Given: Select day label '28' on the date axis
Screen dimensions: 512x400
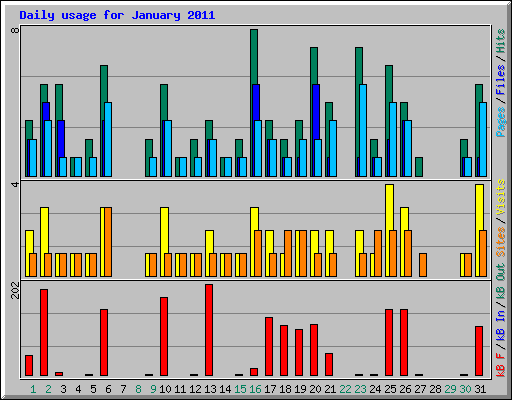Looking at the screenshot, I should (435, 389).
